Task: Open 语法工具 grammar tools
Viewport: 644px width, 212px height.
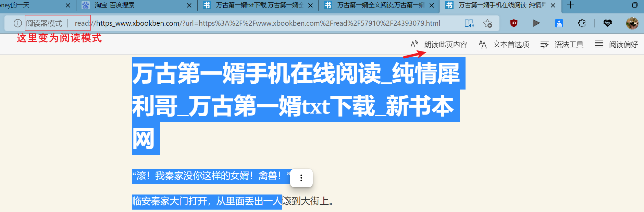Action: pyautogui.click(x=562, y=45)
